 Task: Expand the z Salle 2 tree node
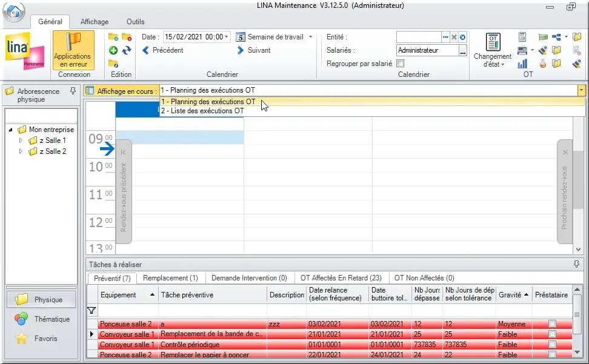21,151
